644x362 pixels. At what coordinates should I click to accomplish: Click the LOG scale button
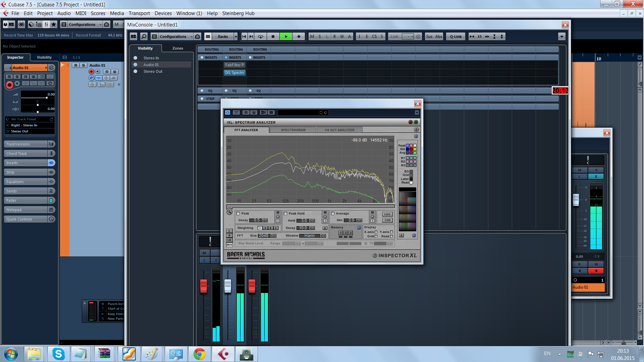tap(387, 214)
